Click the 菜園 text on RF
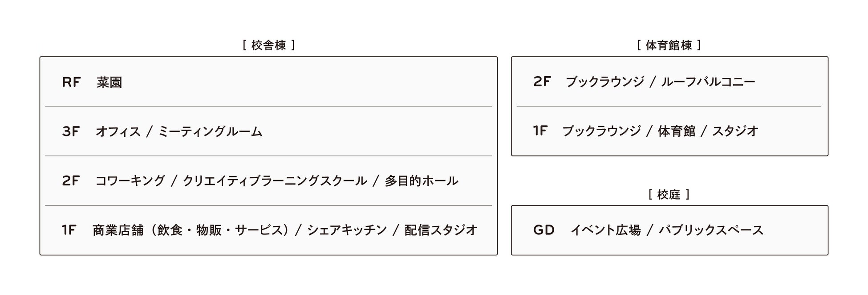Viewport: 868px width, 295px height. tap(109, 82)
